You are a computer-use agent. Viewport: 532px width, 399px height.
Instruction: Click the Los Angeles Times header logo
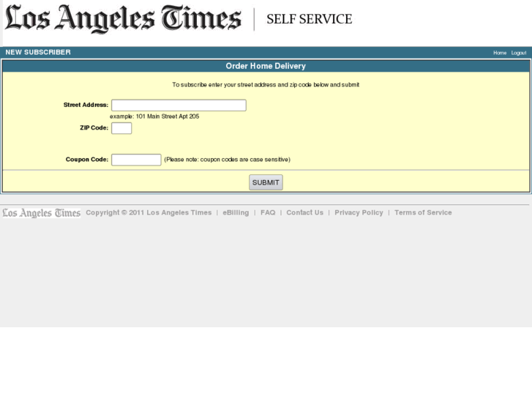point(123,19)
